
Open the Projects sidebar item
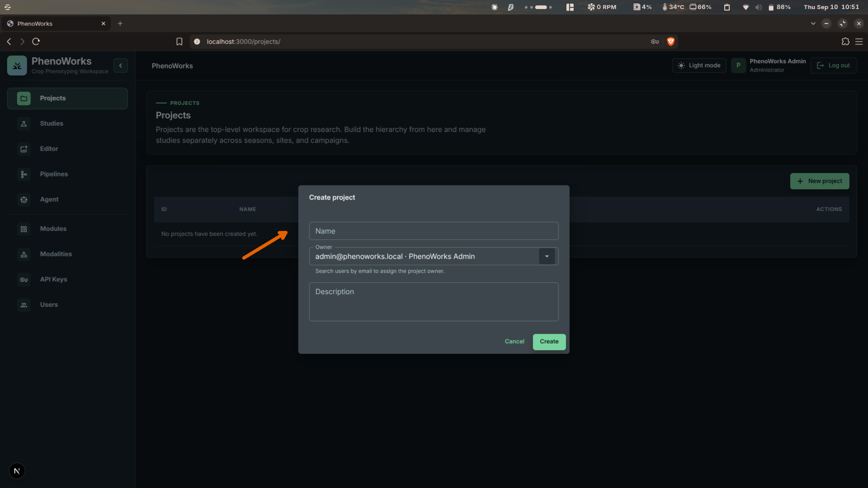coord(67,98)
